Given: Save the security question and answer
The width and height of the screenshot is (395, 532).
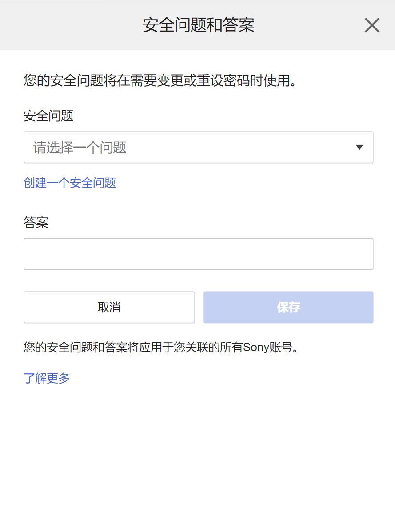Looking at the screenshot, I should click(288, 307).
